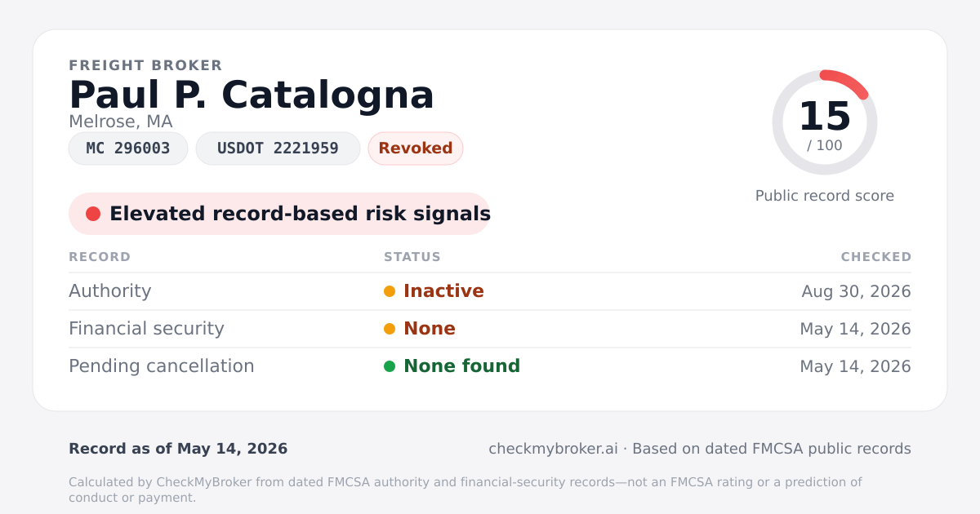Click the score number 15
Screen dimensions: 980x514
tap(825, 117)
